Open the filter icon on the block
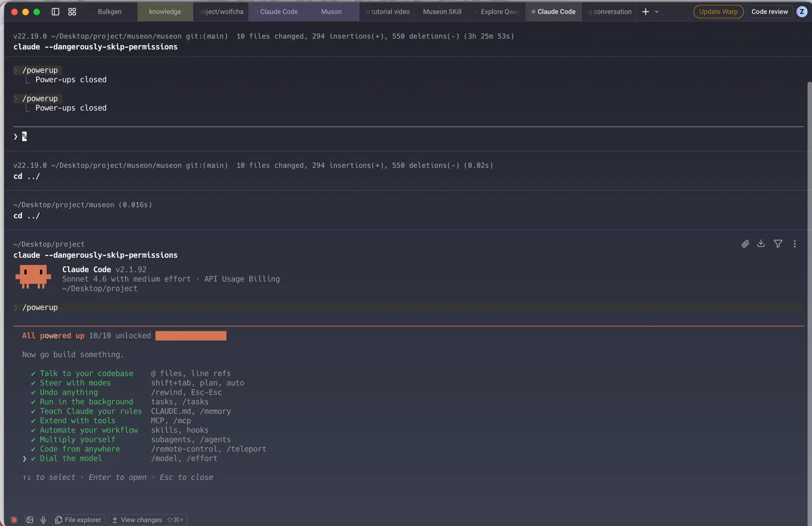Viewport: 812px width, 526px height. pos(778,244)
